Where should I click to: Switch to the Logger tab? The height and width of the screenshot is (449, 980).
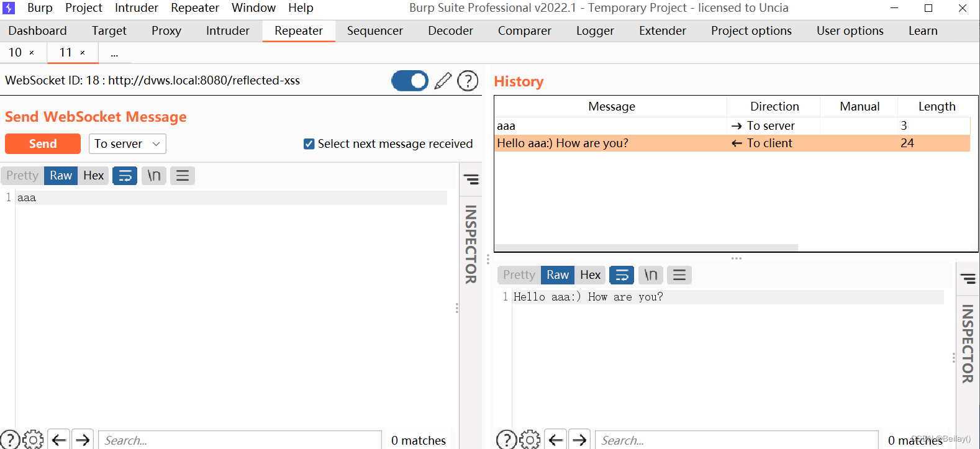(595, 31)
